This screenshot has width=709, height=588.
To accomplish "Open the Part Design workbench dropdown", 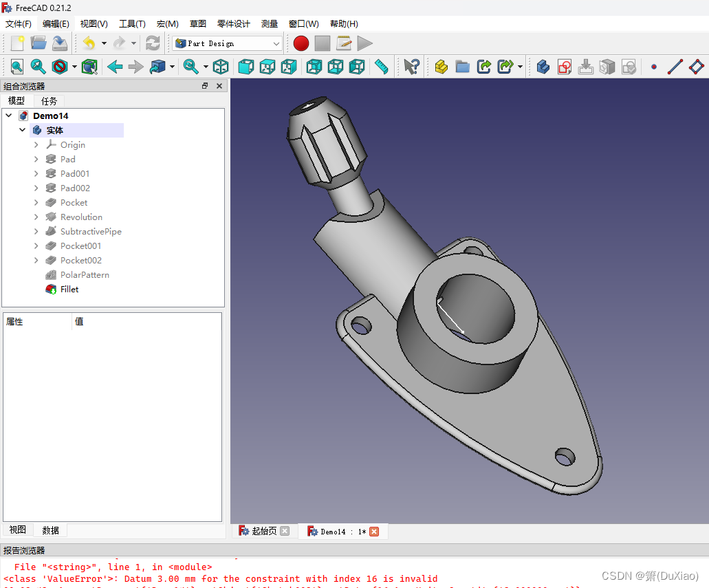I will pyautogui.click(x=227, y=43).
